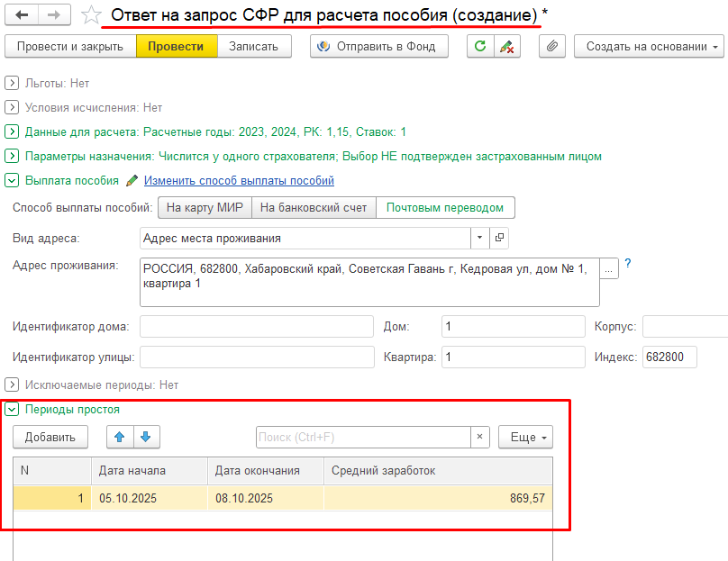This screenshot has width=728, height=561.
Task: Focus the 'Идентификатор улицы' input field
Action: (x=257, y=357)
